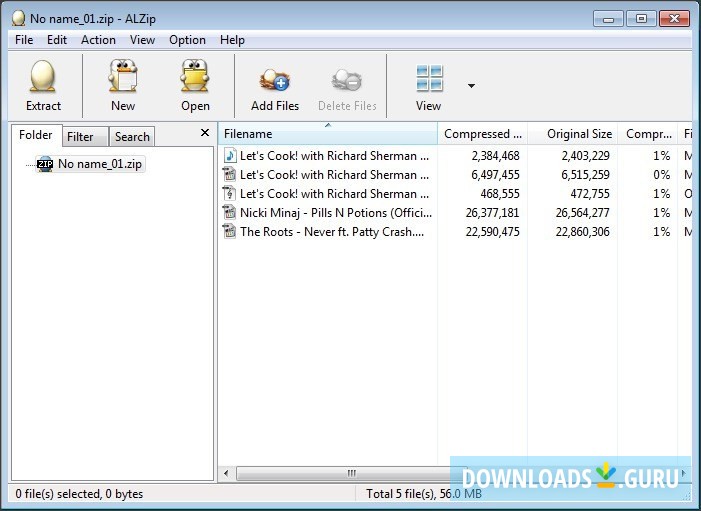
Task: Click the 0% compression ratio cell
Action: point(661,174)
